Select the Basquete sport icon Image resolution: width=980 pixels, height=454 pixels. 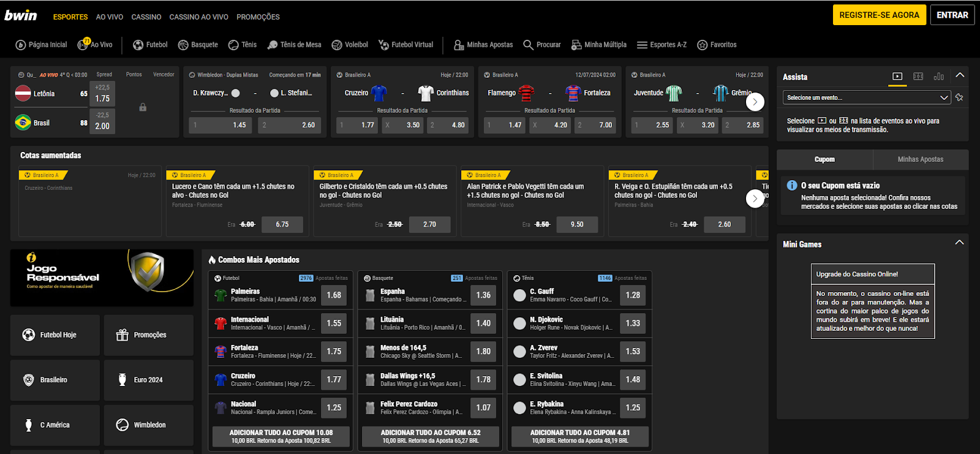(198, 45)
